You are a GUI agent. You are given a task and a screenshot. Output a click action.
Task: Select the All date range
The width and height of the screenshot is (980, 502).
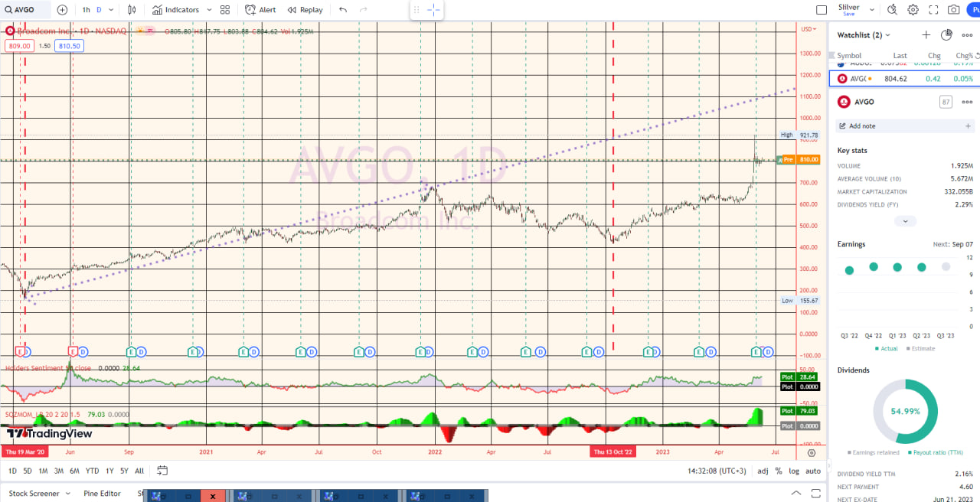(139, 471)
